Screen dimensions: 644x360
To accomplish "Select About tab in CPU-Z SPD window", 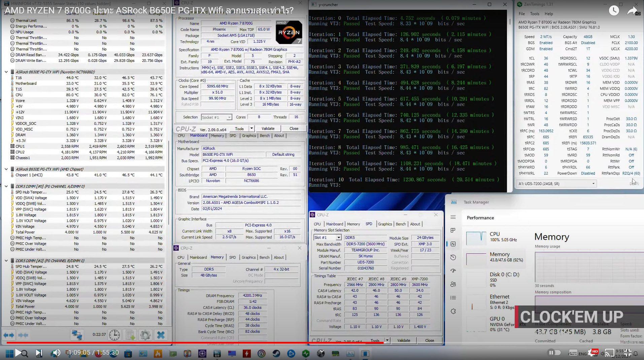I will [415, 224].
